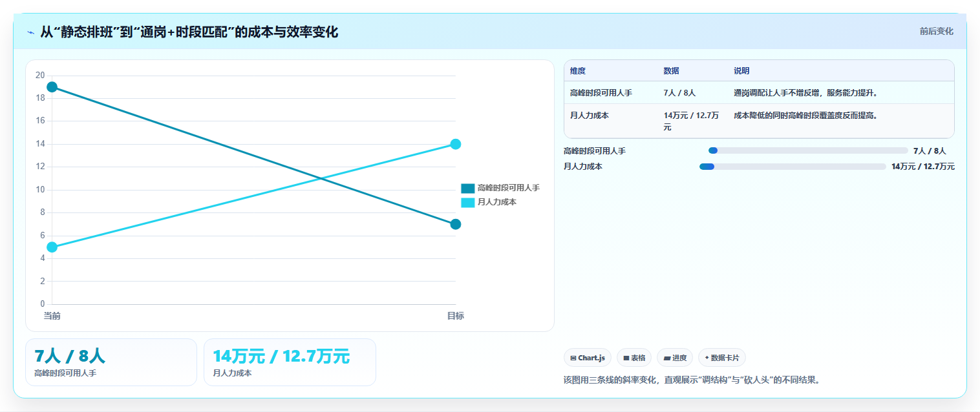980x412 pixels.
Task: Open the 7人 / 8人 data card
Action: point(111,362)
